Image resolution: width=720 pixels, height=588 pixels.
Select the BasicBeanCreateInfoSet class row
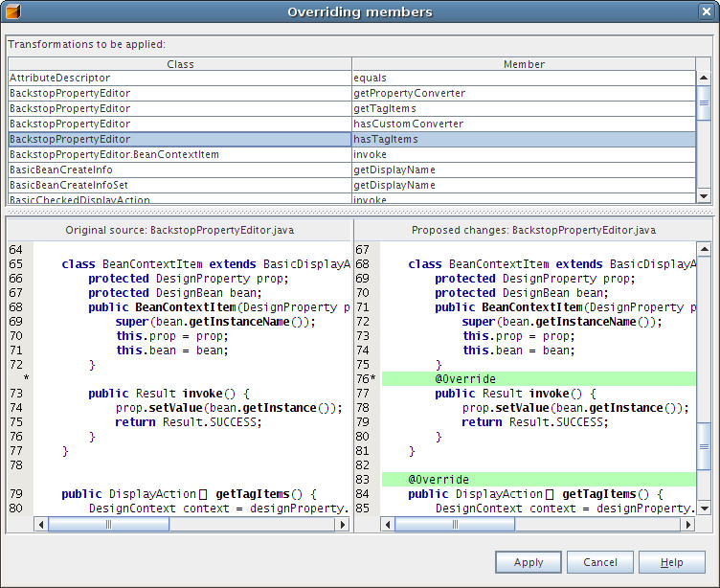(180, 185)
